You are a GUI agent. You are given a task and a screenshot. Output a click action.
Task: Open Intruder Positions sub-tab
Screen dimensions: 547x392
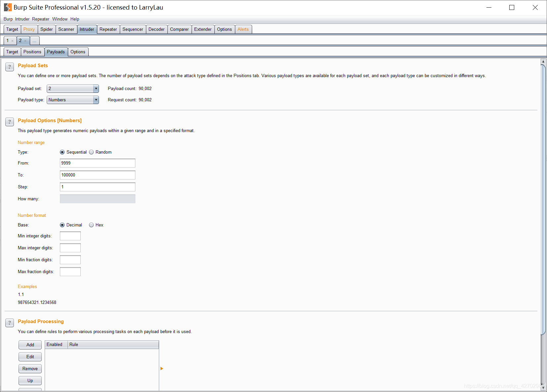click(x=32, y=52)
